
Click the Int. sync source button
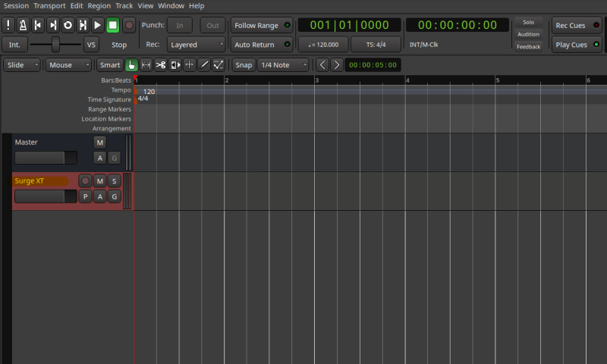(14, 45)
